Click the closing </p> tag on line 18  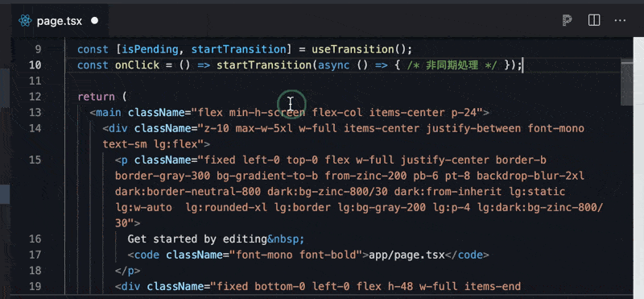coord(128,271)
